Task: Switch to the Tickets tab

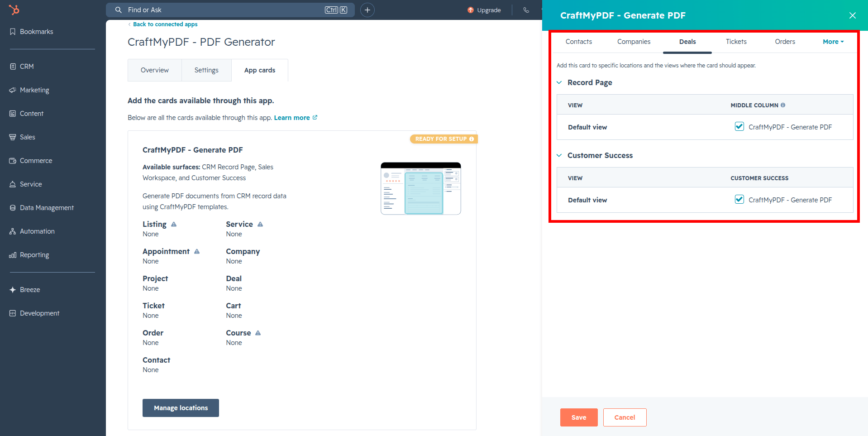Action: pyautogui.click(x=736, y=42)
